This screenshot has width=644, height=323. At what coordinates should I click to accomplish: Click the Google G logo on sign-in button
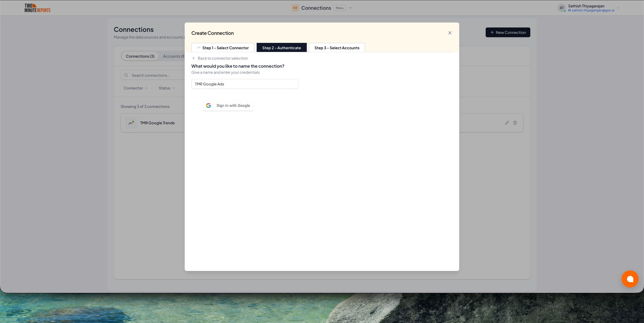209,105
